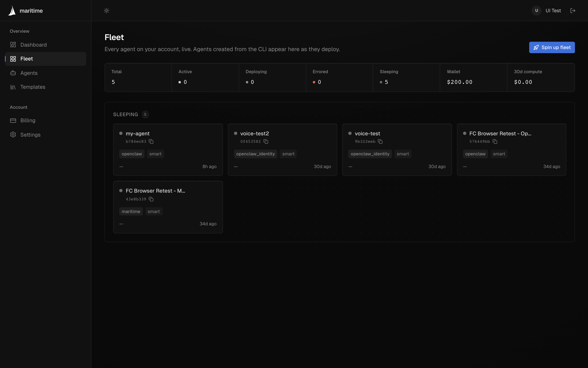Open FC Browser Retest - Op… title
Image resolution: width=588 pixels, height=368 pixels.
500,133
